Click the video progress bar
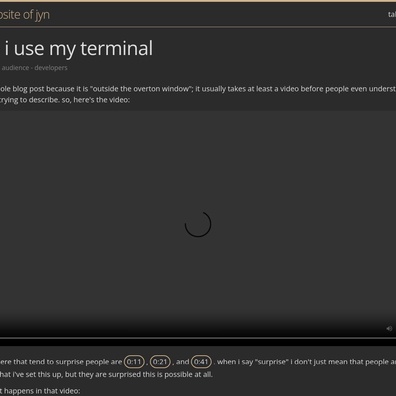The height and width of the screenshot is (396, 396). [x=198, y=338]
